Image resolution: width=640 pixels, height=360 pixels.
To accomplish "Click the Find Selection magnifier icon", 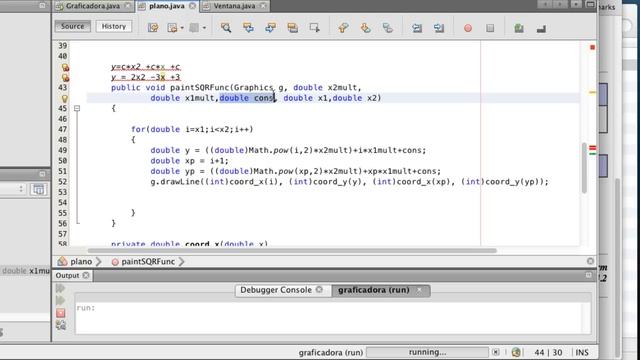I will 226,28.
